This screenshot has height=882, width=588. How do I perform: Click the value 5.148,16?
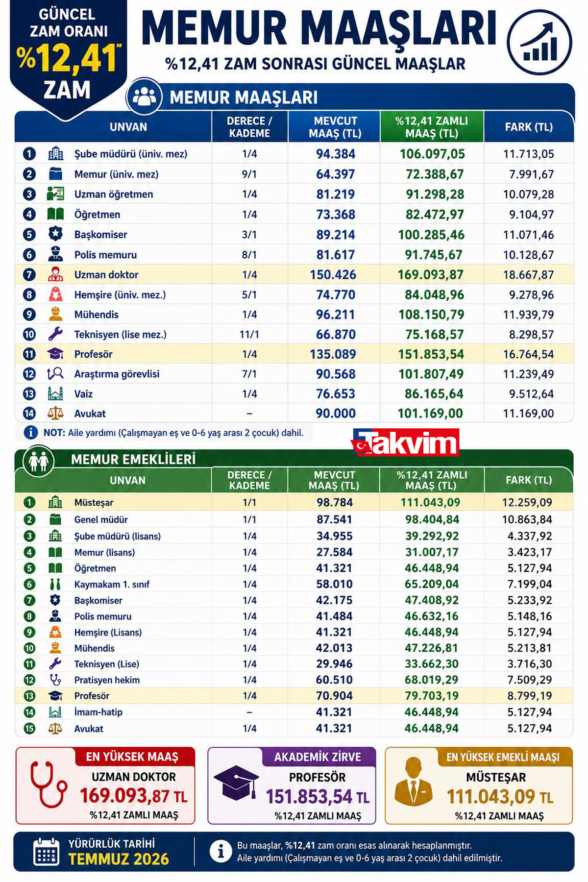tap(530, 616)
